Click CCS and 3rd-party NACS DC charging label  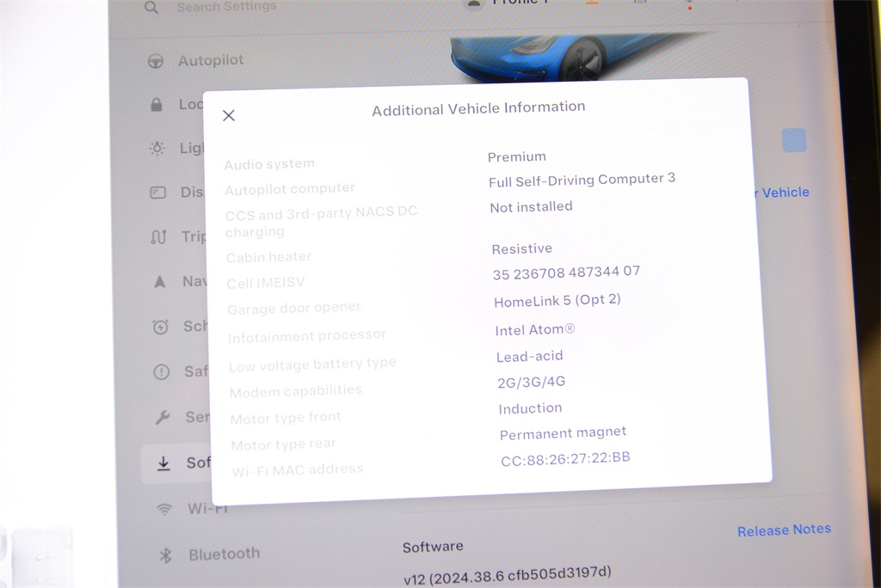click(x=321, y=222)
